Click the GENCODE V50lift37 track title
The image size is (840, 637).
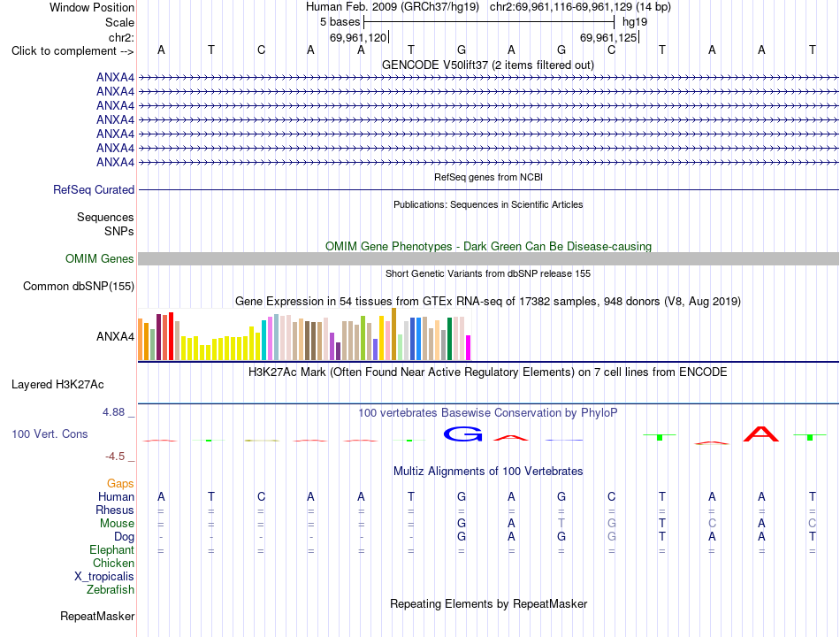pos(487,65)
